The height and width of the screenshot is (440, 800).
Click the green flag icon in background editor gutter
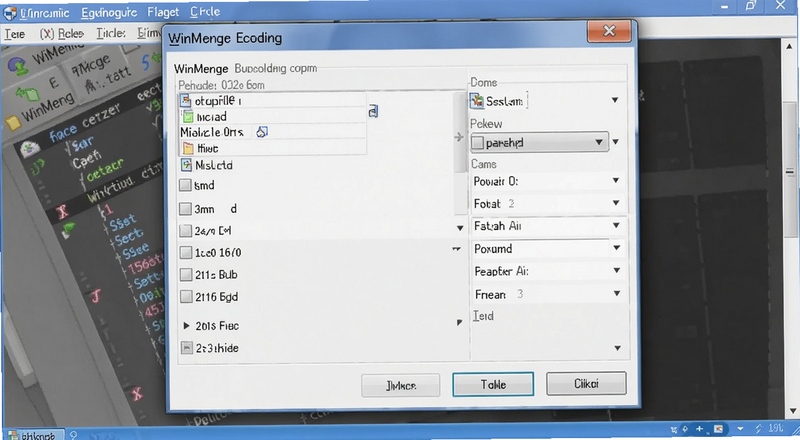click(x=68, y=229)
